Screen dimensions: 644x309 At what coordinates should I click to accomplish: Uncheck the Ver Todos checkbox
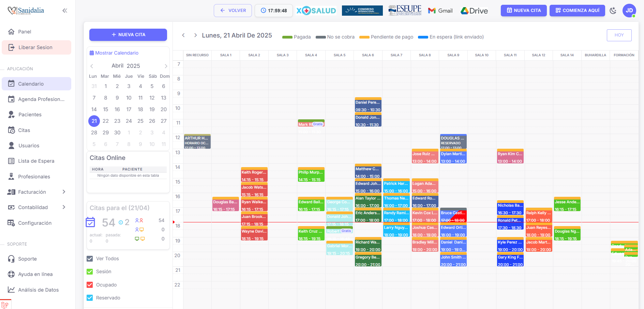click(x=90, y=259)
